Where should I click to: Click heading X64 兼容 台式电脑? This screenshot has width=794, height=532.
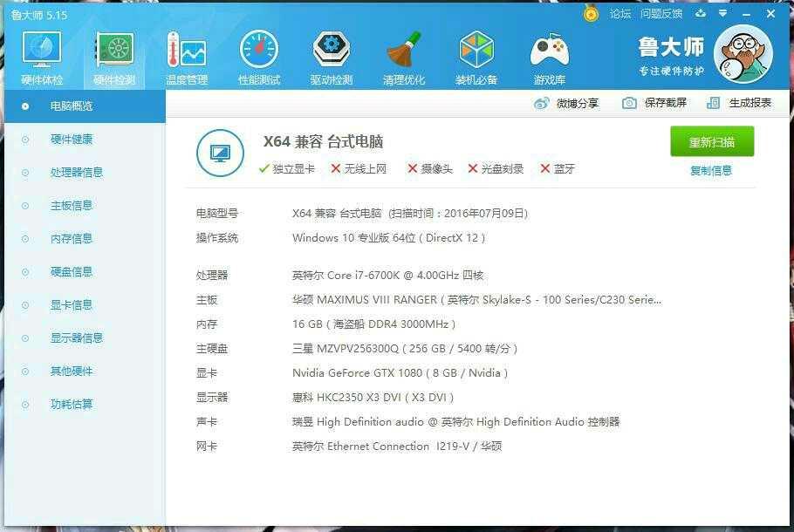[323, 142]
